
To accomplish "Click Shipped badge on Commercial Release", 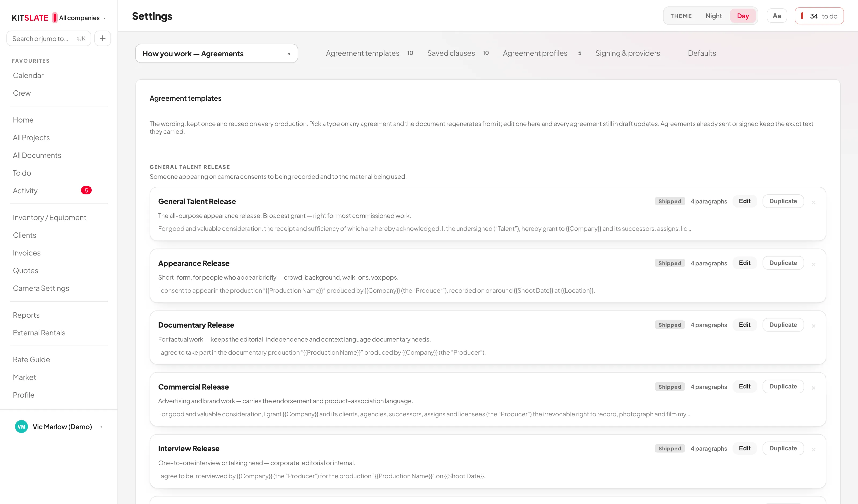I will [x=670, y=387].
